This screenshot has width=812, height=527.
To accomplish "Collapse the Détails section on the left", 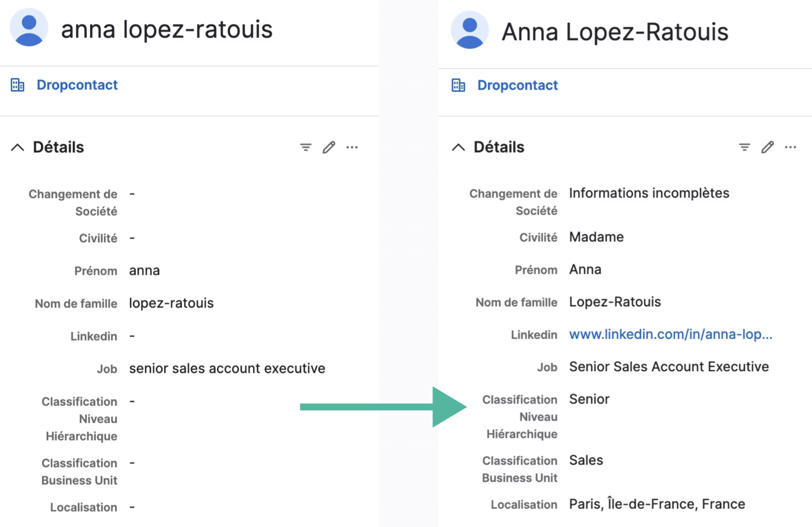I will [x=17, y=147].
